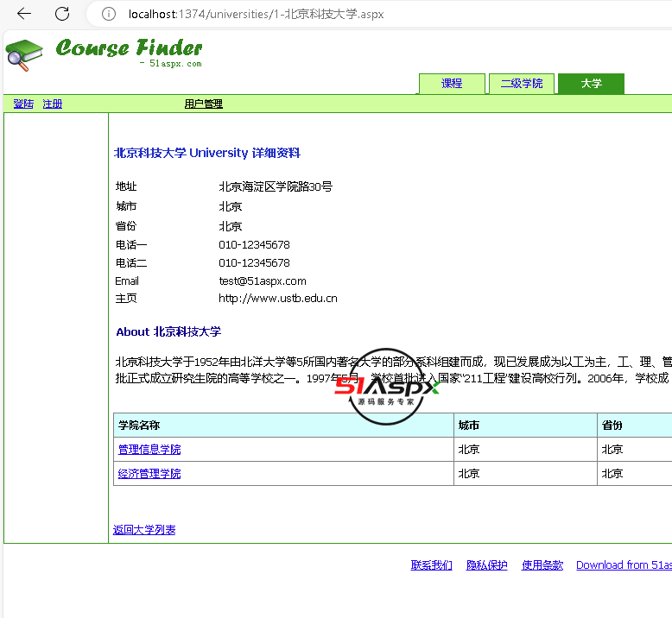
Task: Click the 北京 city cell in 管理信息学院 row
Action: [x=525, y=450]
